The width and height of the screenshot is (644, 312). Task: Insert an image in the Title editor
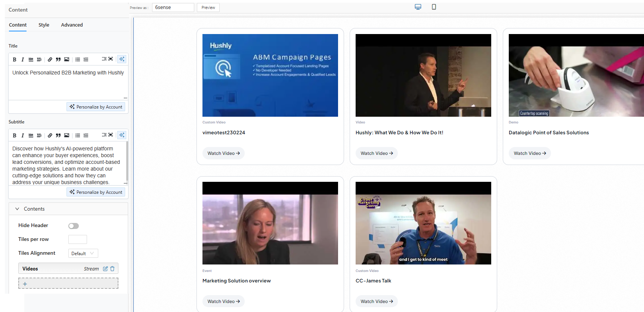pos(66,59)
